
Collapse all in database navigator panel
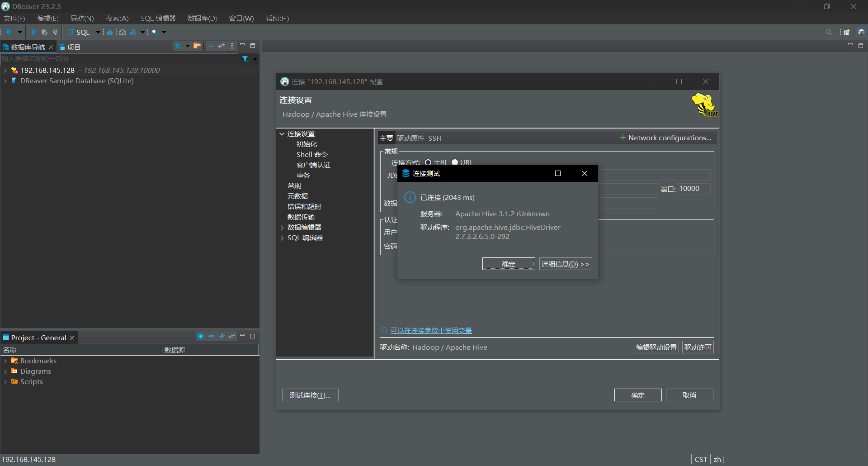(211, 46)
